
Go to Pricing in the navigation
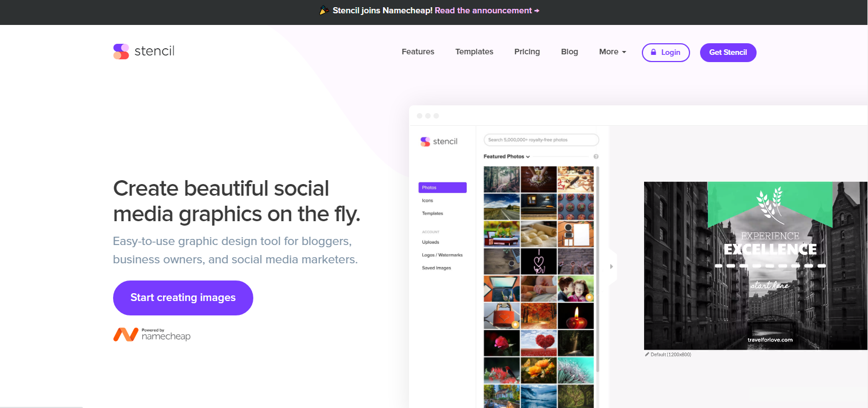pyautogui.click(x=527, y=52)
